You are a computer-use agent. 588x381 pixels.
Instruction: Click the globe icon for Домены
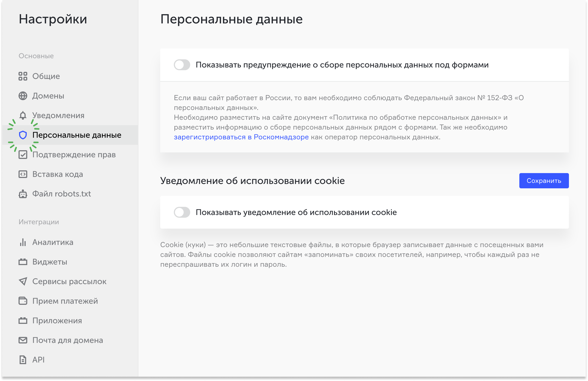23,96
